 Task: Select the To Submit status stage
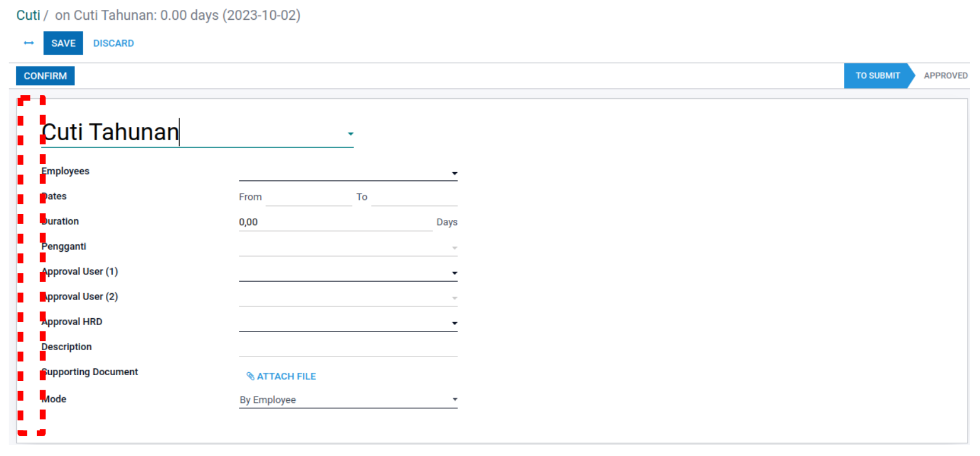coord(877,76)
